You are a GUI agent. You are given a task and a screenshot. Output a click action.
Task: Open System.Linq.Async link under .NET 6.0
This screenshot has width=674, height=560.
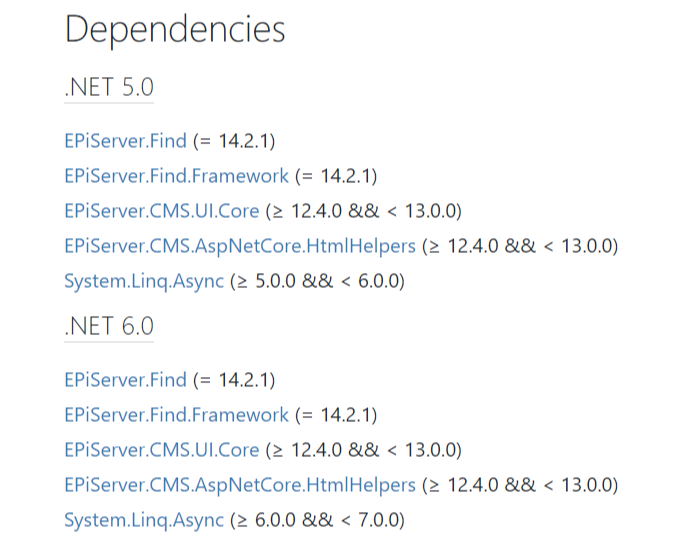coord(144,520)
